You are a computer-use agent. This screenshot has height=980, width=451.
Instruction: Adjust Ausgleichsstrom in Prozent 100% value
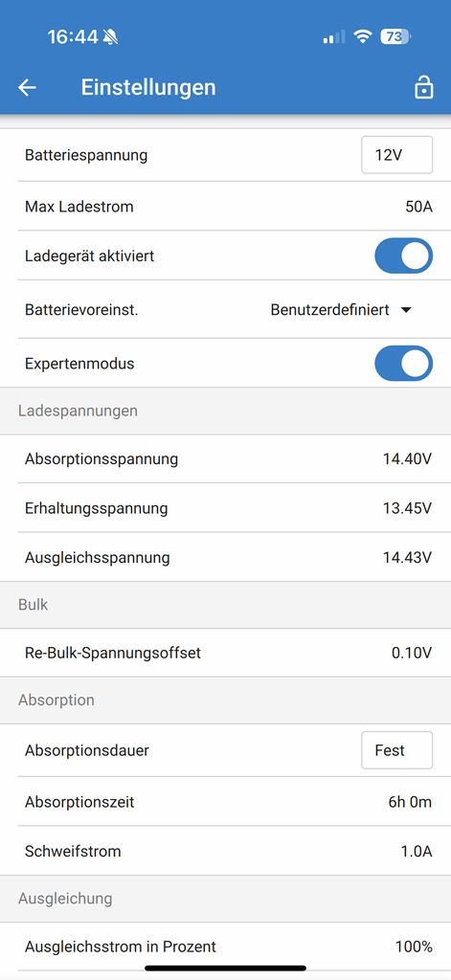225,947
